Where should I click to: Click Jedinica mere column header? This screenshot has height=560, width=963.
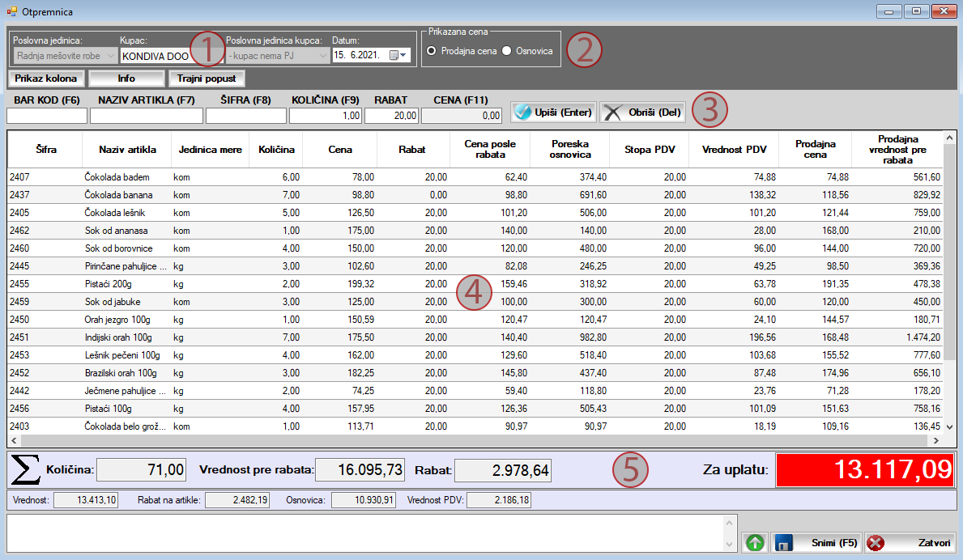[210, 149]
